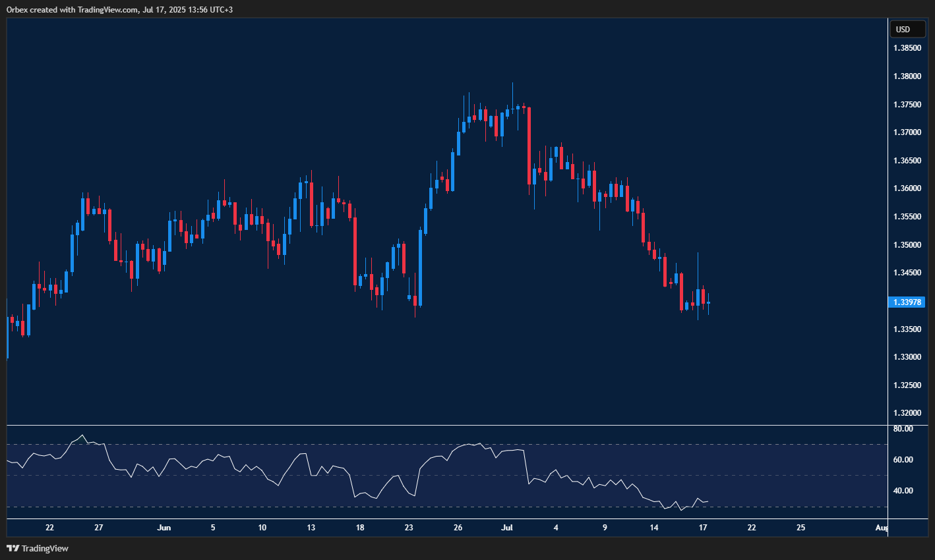Screen dimensions: 935x560
Task: Click the RSI 40.00 scale label
Action: (x=903, y=491)
